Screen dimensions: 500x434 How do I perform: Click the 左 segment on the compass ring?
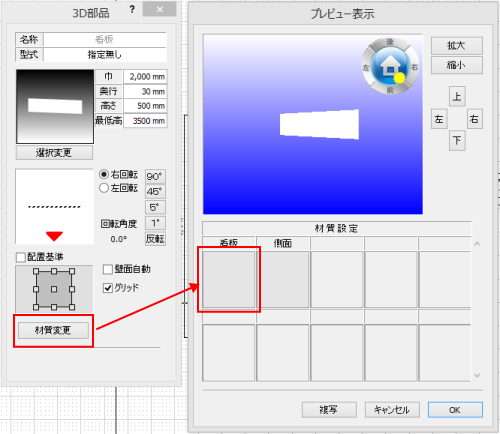point(366,67)
